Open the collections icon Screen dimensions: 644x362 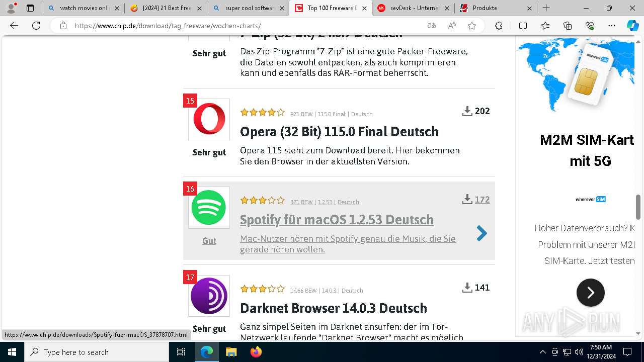[568, 26]
